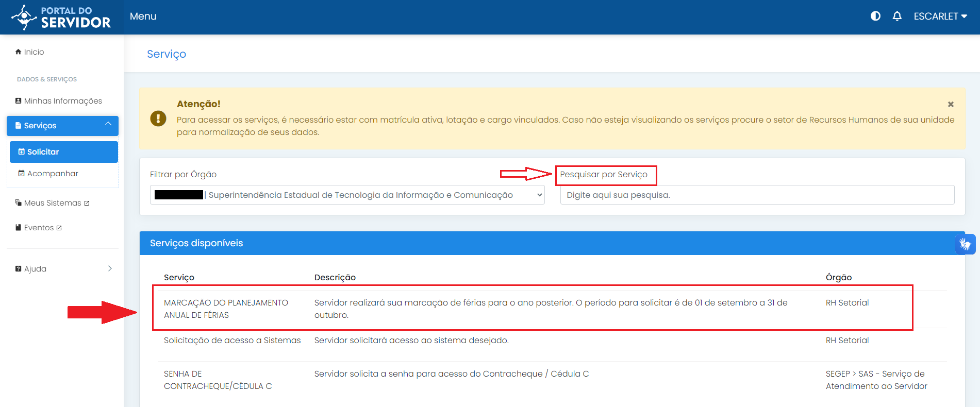Go to Inicio in the sidebar
Screen dimensions: 980x407
click(x=34, y=52)
